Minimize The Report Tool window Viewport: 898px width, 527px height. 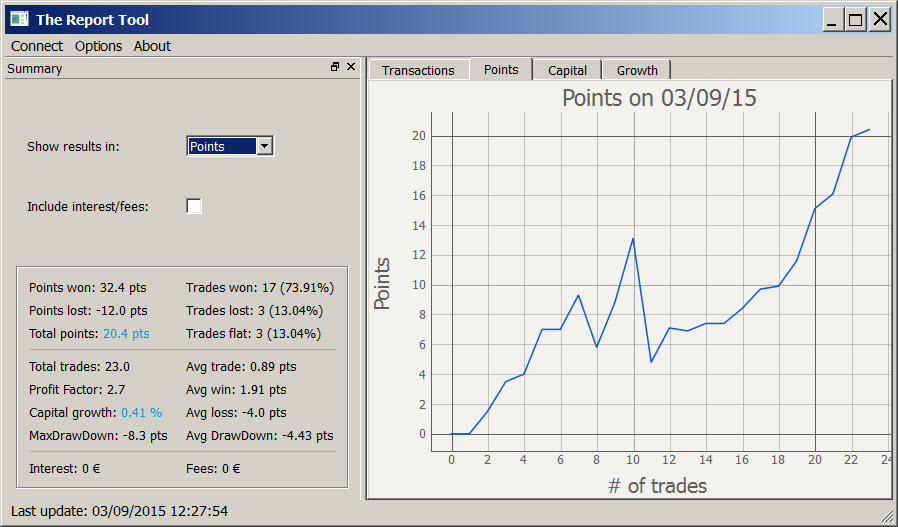(833, 19)
